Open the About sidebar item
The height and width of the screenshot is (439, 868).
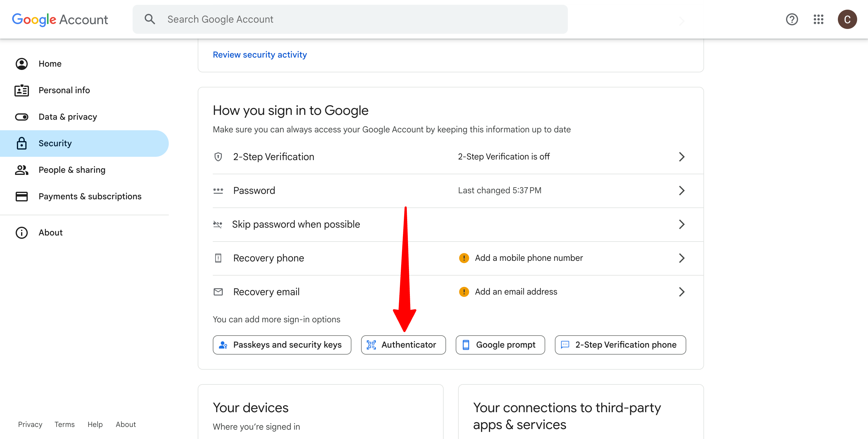pyautogui.click(x=84, y=233)
